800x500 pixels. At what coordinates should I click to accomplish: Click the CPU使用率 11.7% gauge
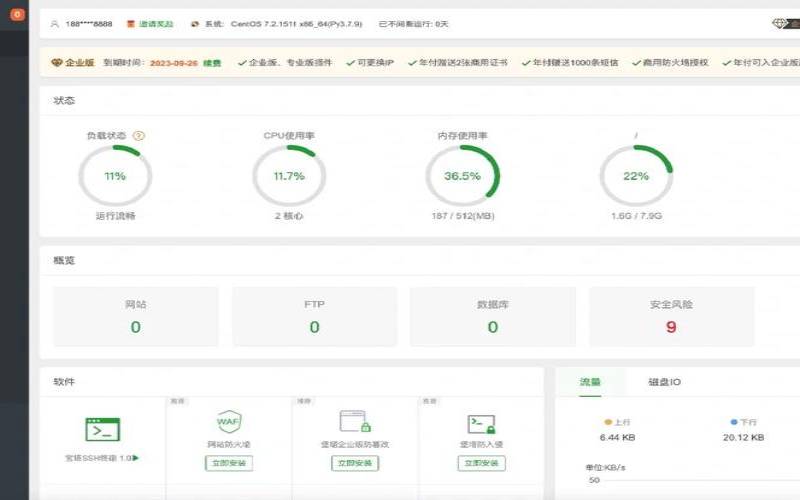tap(289, 176)
